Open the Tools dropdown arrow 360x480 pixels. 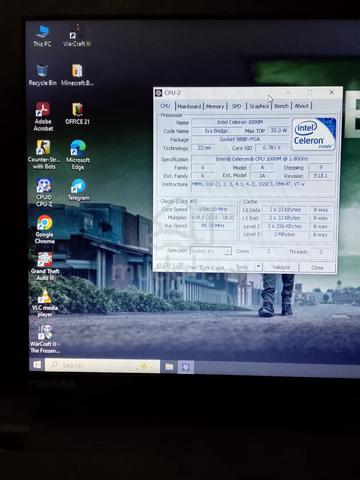[258, 267]
